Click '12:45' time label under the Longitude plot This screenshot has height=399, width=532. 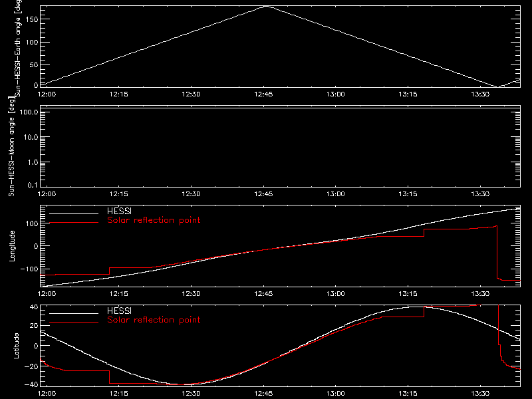tap(263, 294)
